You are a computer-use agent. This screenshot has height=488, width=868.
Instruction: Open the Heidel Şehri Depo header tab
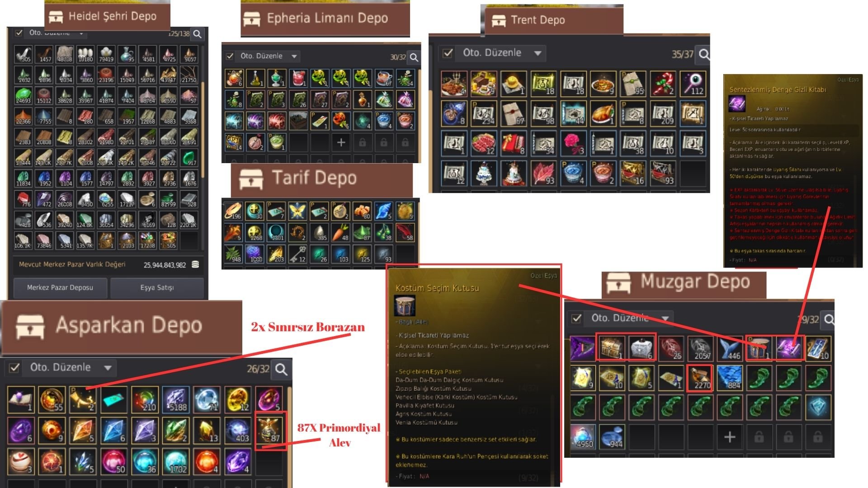point(107,17)
